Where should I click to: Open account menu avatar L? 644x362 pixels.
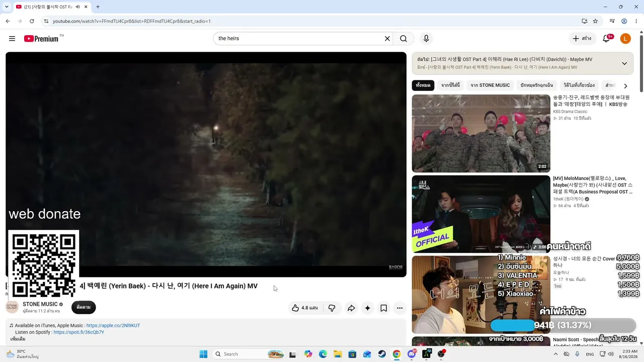(625, 39)
